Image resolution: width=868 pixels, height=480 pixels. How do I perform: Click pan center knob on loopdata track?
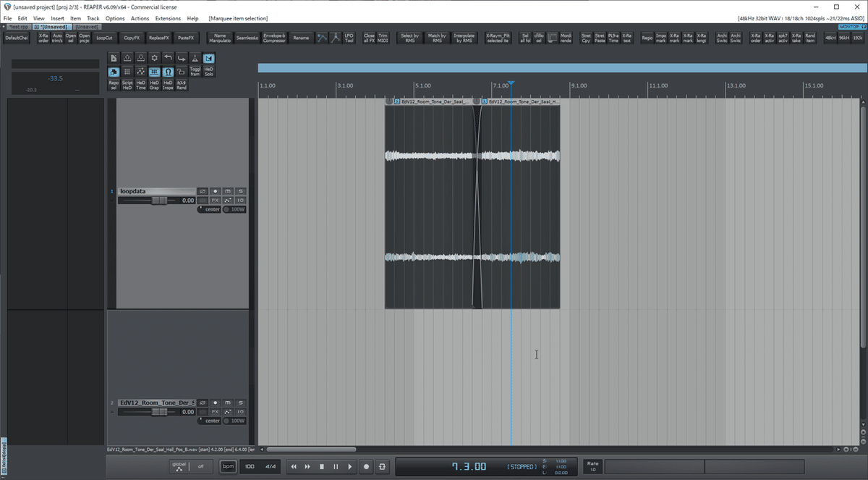[x=209, y=209]
